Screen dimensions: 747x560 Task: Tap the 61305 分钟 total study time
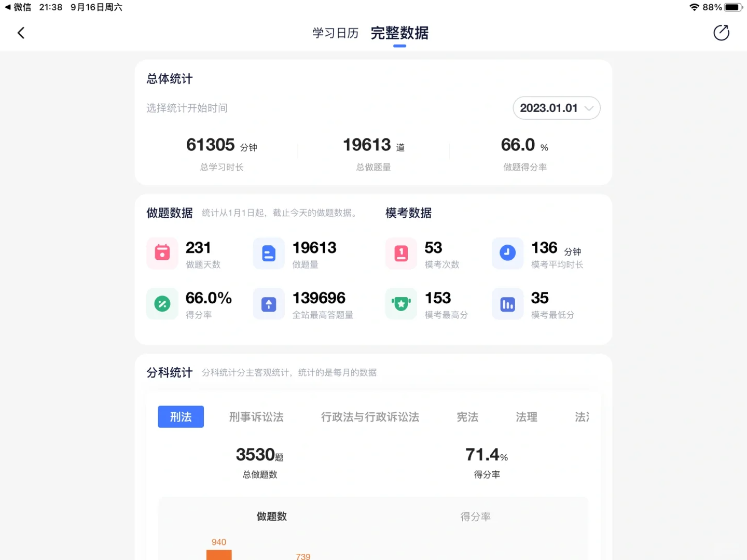click(222, 145)
